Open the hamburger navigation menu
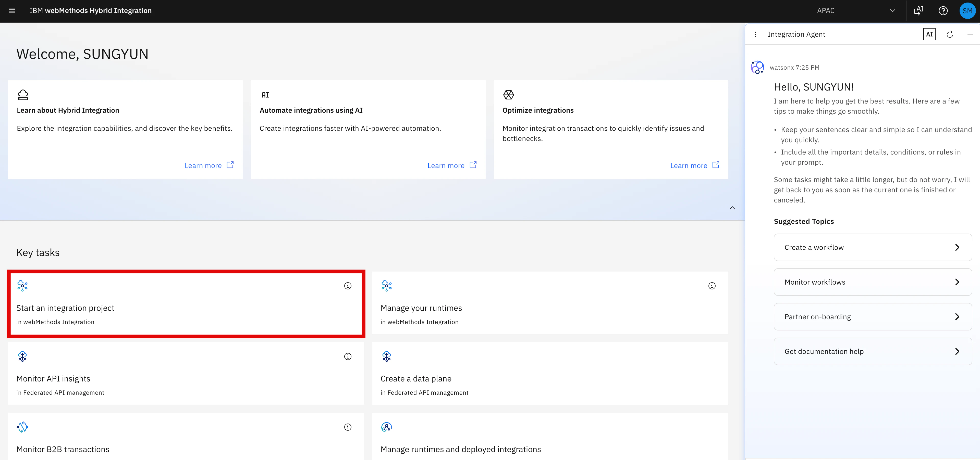 (x=12, y=11)
